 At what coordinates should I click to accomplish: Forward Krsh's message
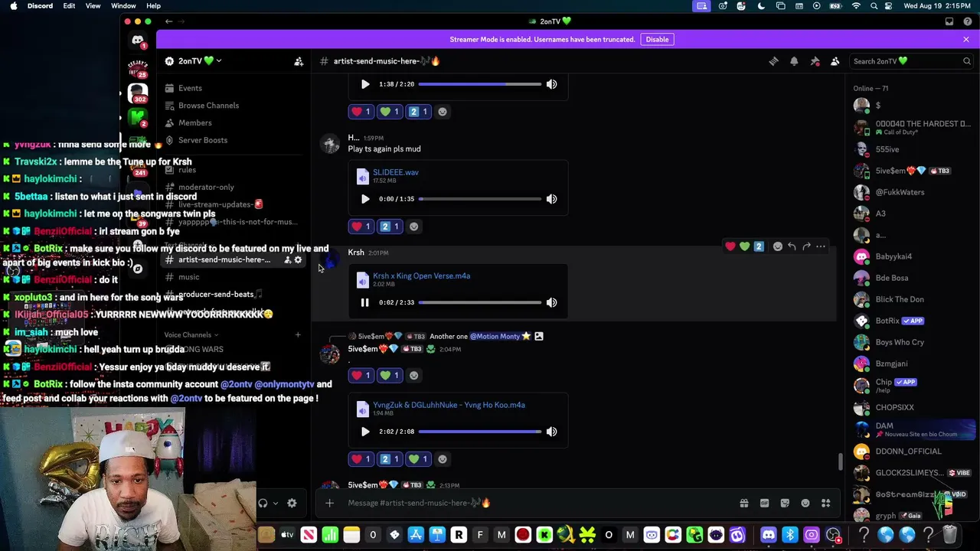pyautogui.click(x=806, y=246)
